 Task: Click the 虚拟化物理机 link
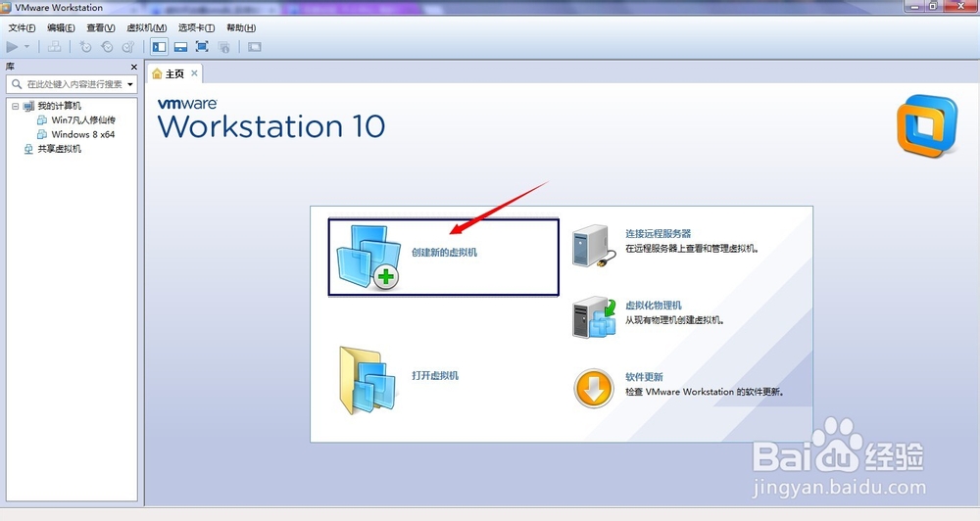click(653, 305)
